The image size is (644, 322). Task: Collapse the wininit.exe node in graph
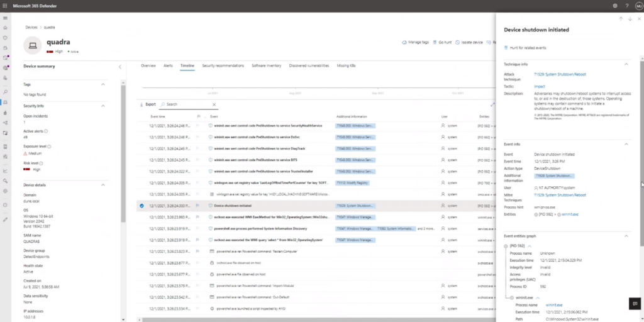click(538, 297)
